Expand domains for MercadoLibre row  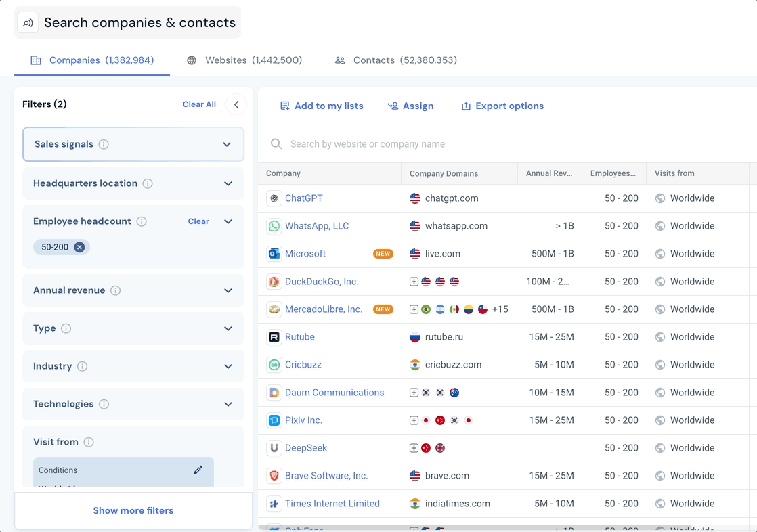pos(414,309)
